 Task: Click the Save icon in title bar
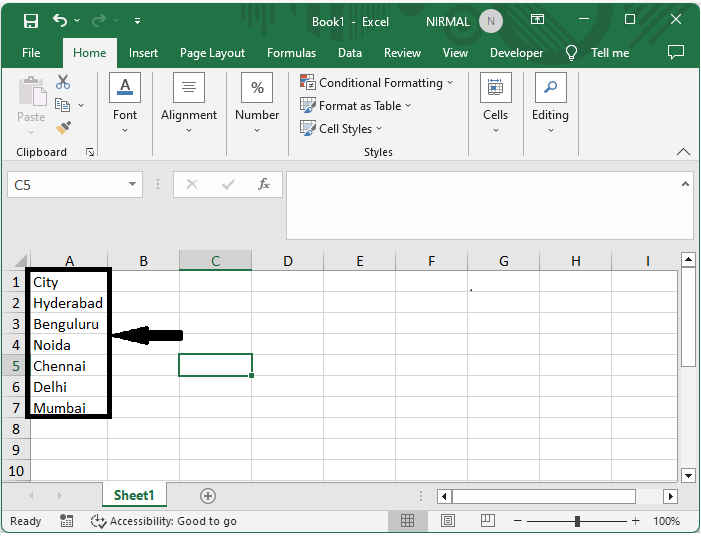point(31,21)
